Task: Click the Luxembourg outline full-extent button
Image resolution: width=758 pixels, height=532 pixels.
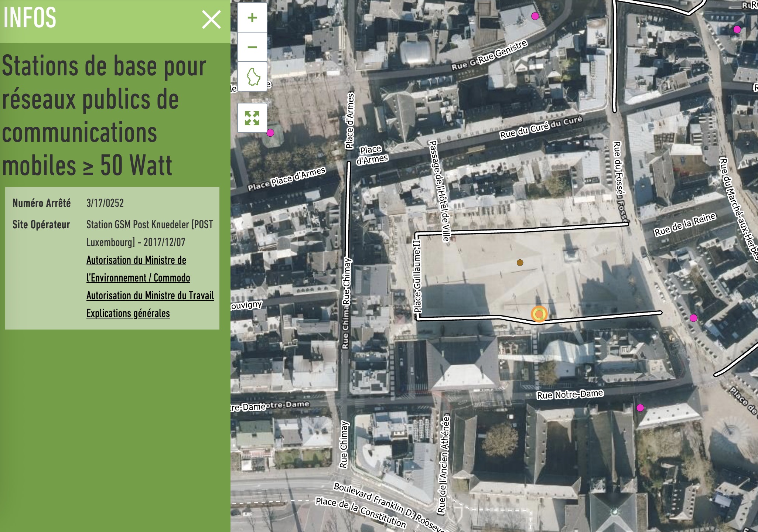Action: [253, 76]
